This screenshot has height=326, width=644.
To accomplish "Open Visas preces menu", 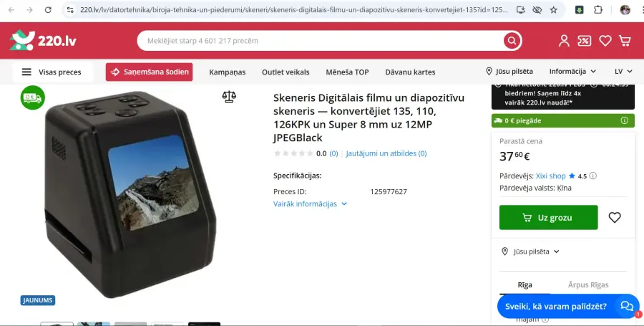I will click(x=52, y=72).
